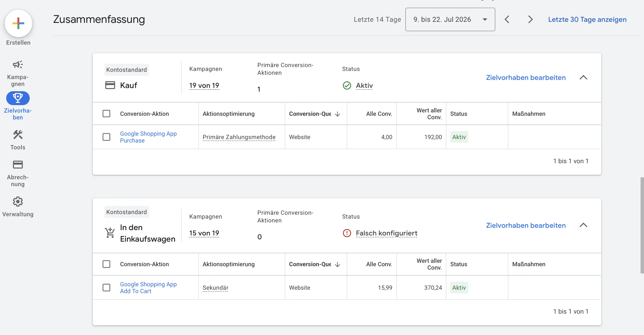The image size is (644, 335).
Task: Click Alle Conv. header in Kauf table
Action: tap(379, 114)
